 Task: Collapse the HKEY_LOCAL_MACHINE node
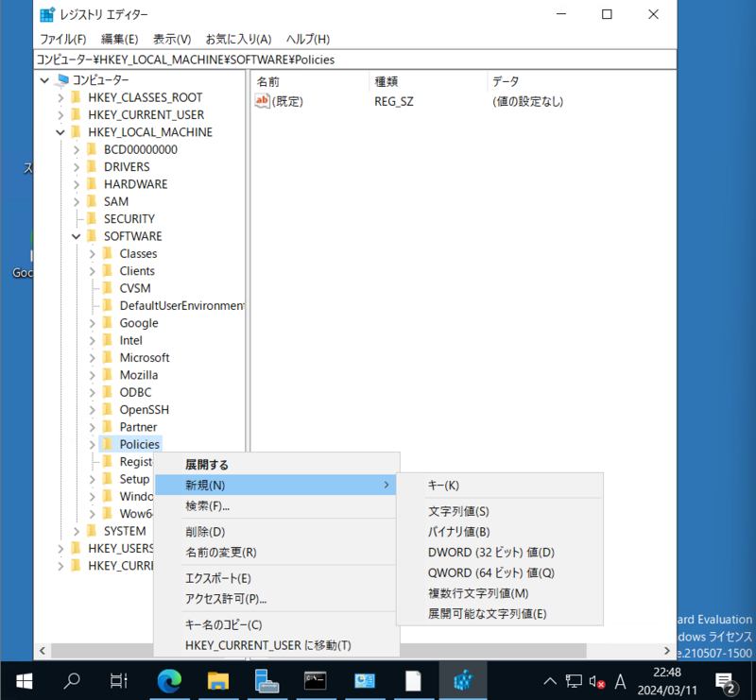click(60, 132)
